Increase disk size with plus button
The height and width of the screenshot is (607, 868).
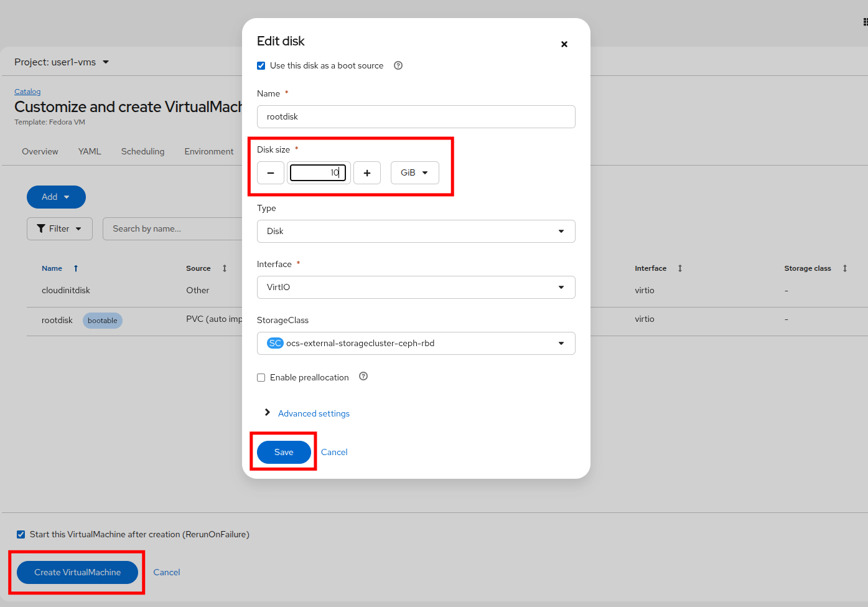tap(367, 172)
